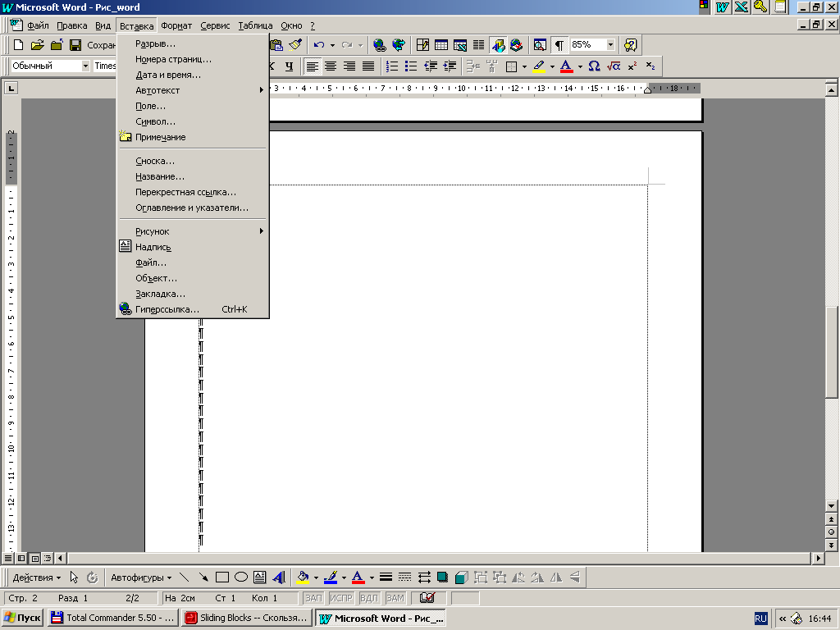The width and height of the screenshot is (840, 630).
Task: Open the Web toolbar globe-arrows icon
Action: pos(399,45)
